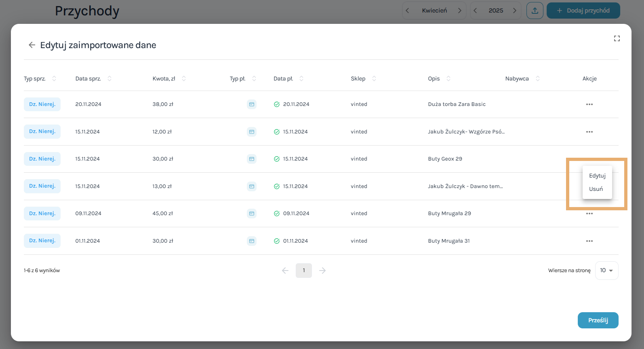The height and width of the screenshot is (349, 644).
Task: Choose Usuń from the context menu
Action: [x=596, y=189]
